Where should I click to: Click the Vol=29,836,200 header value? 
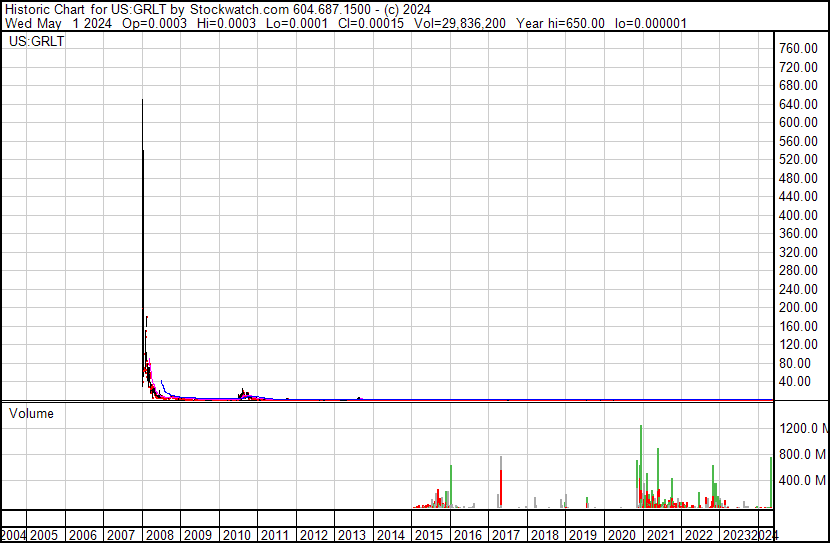460,23
